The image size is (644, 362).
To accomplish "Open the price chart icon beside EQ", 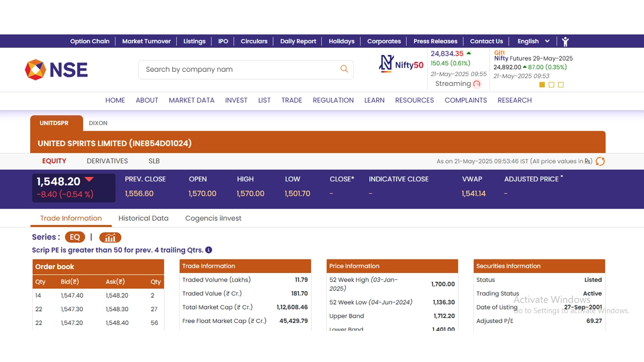I will (110, 237).
